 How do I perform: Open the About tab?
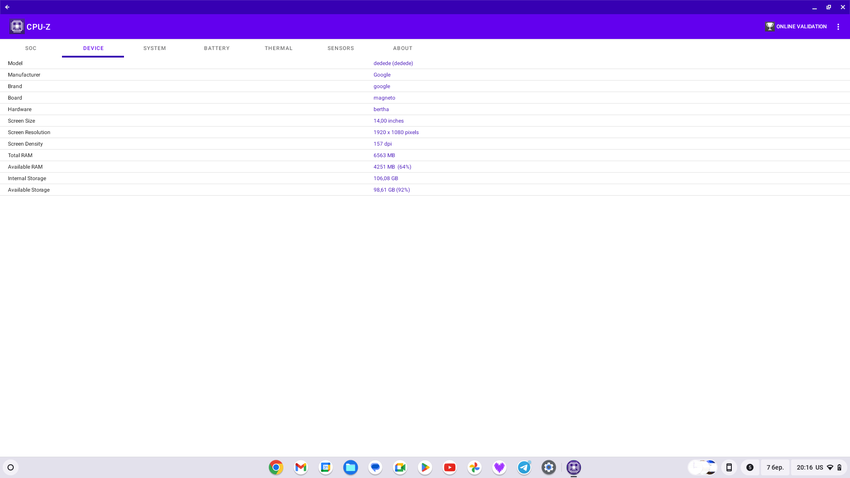(x=403, y=48)
